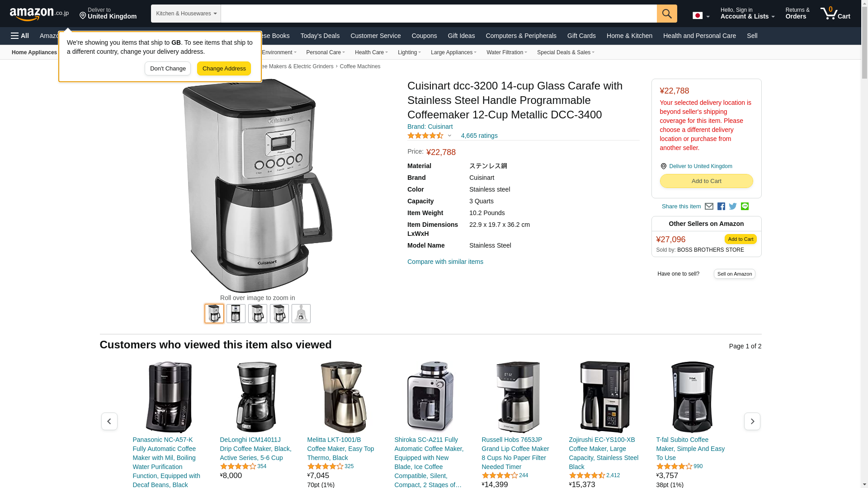Screen dimensions: 868x488
Task: Open the Japan flag language selector
Action: (x=701, y=15)
